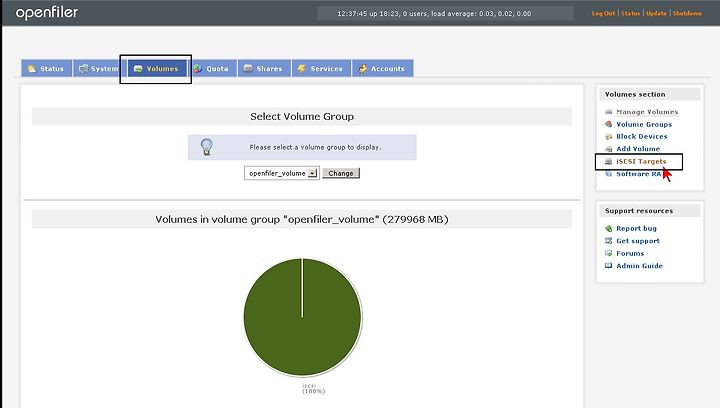The image size is (720, 408).
Task: Open the Quota tab
Action: (x=212, y=68)
